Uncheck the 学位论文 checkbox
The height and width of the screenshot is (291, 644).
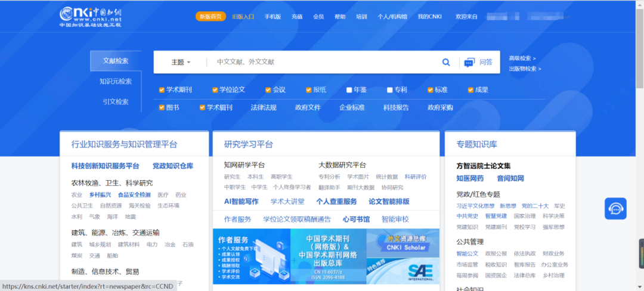pyautogui.click(x=215, y=90)
